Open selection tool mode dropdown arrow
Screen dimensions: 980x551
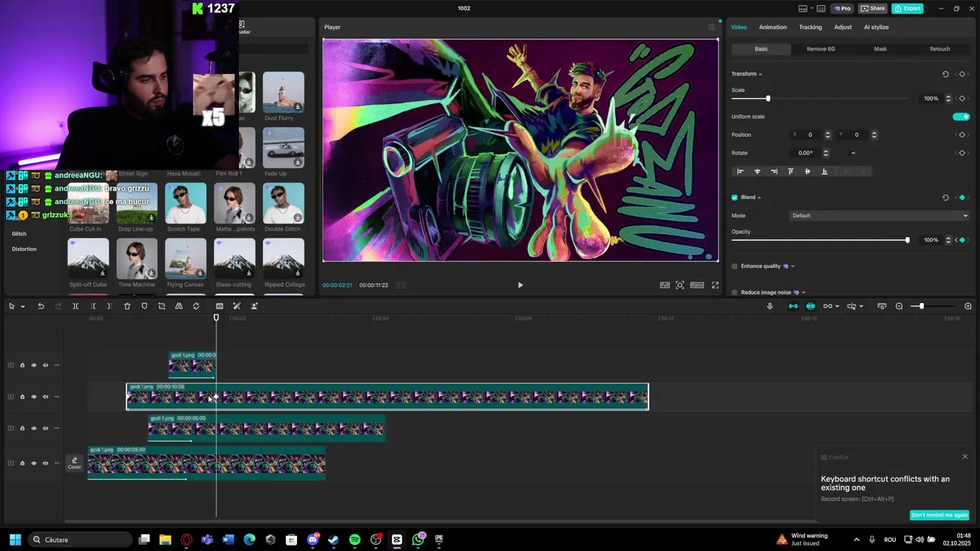pos(22,306)
